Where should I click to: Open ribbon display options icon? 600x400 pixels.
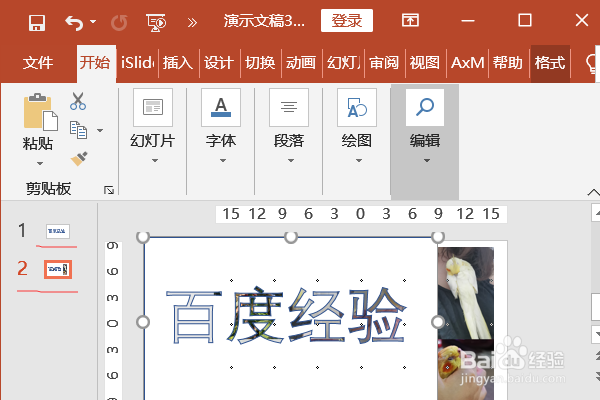pyautogui.click(x=410, y=20)
